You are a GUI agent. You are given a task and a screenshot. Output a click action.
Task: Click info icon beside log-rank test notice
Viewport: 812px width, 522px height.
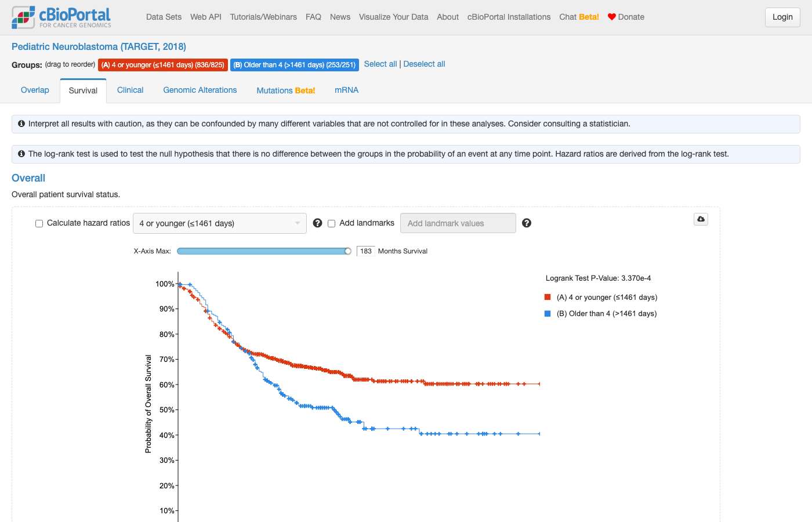point(21,154)
